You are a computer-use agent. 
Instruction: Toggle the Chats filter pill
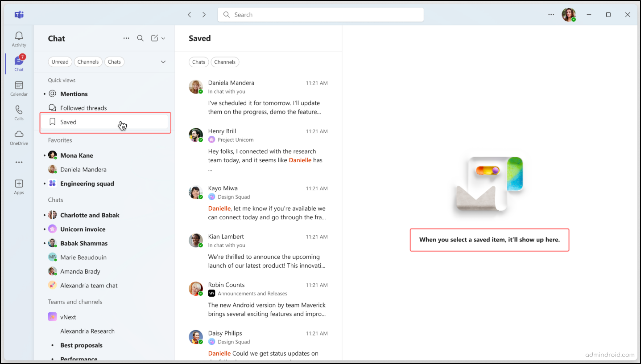114,62
